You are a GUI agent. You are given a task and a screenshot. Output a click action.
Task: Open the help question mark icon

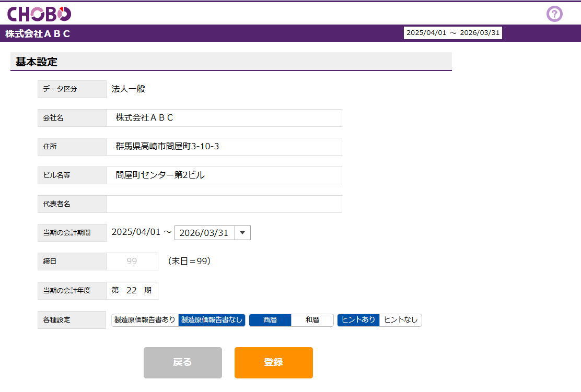554,14
